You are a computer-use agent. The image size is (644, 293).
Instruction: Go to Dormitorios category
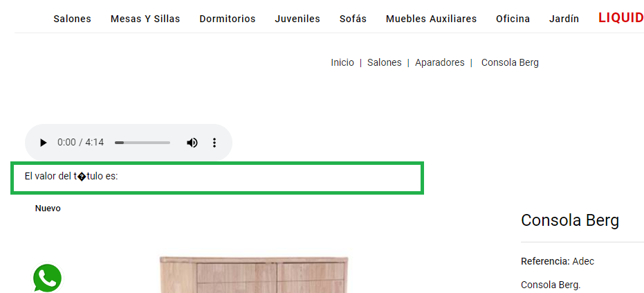click(x=228, y=19)
